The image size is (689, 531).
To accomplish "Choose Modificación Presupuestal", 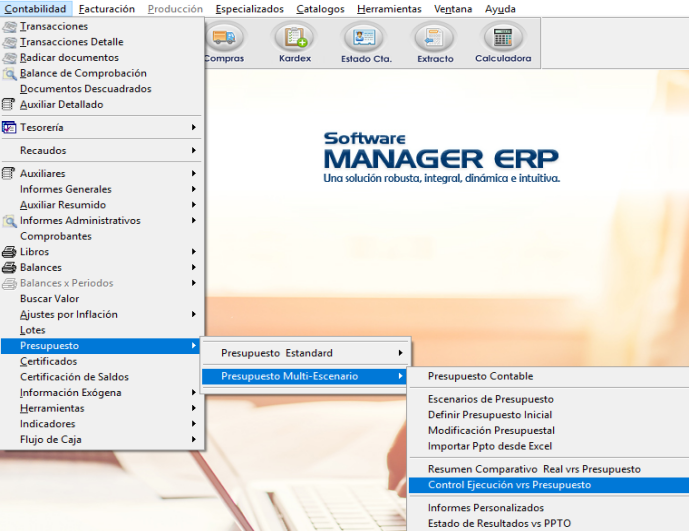I will point(549,431).
